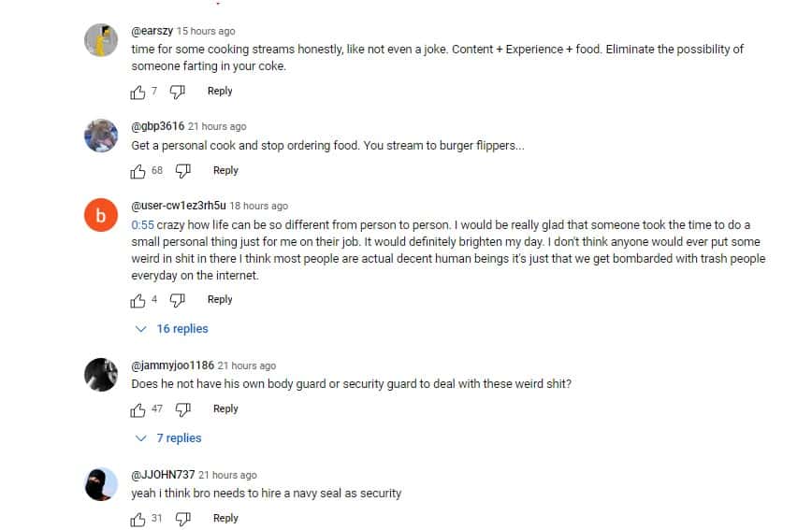Open @jammyjoo1186's channel from username
Image resolution: width=812 pixels, height=530 pixels.
172,365
